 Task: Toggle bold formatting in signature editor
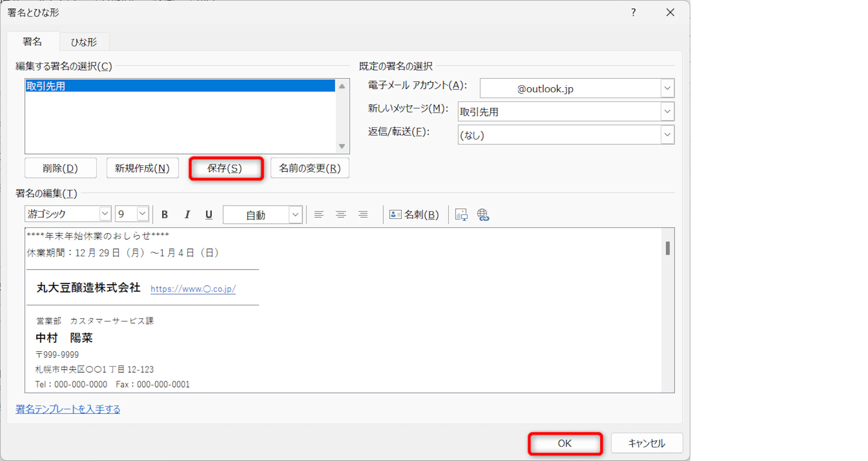(x=165, y=215)
